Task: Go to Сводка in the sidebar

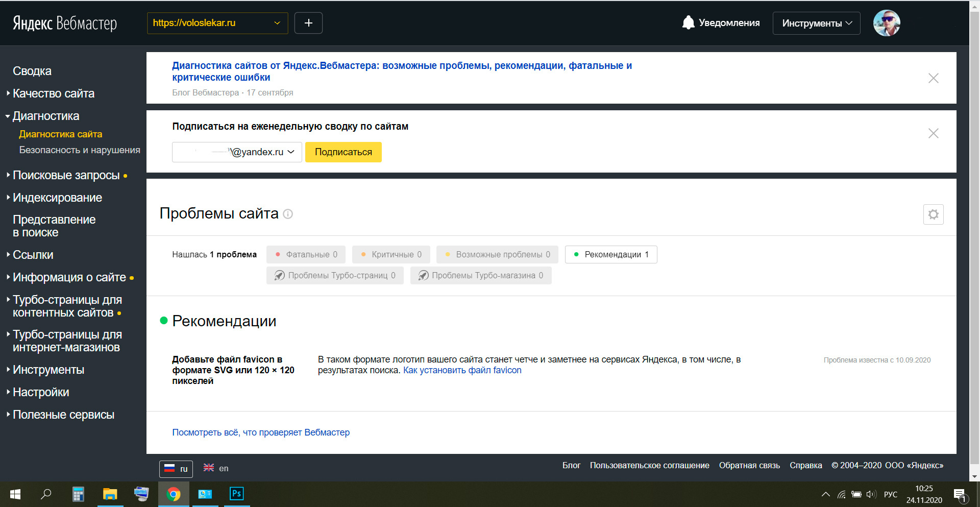Action: (32, 71)
